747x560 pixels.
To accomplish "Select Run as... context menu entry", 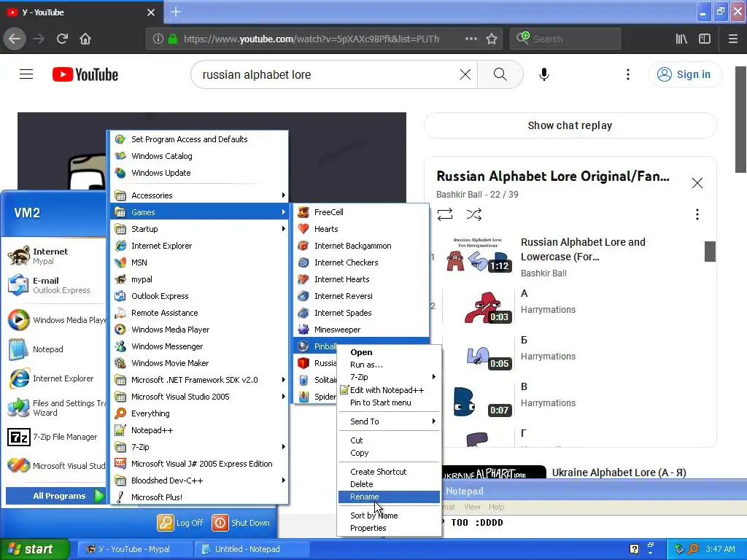I will click(x=390, y=365).
